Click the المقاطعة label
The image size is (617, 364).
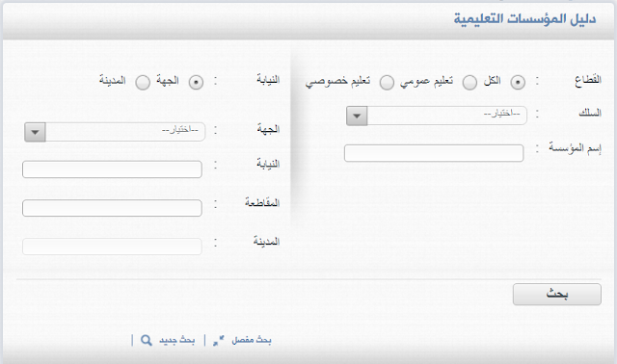[x=262, y=202]
